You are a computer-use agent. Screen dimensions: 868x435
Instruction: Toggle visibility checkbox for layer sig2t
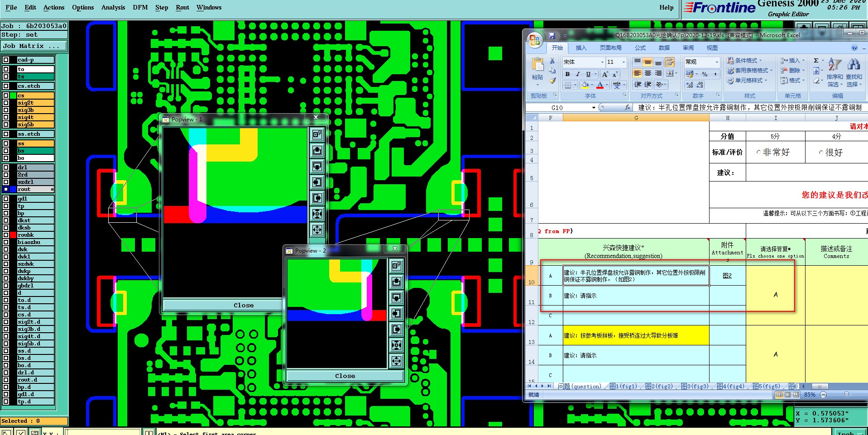[x=6, y=103]
